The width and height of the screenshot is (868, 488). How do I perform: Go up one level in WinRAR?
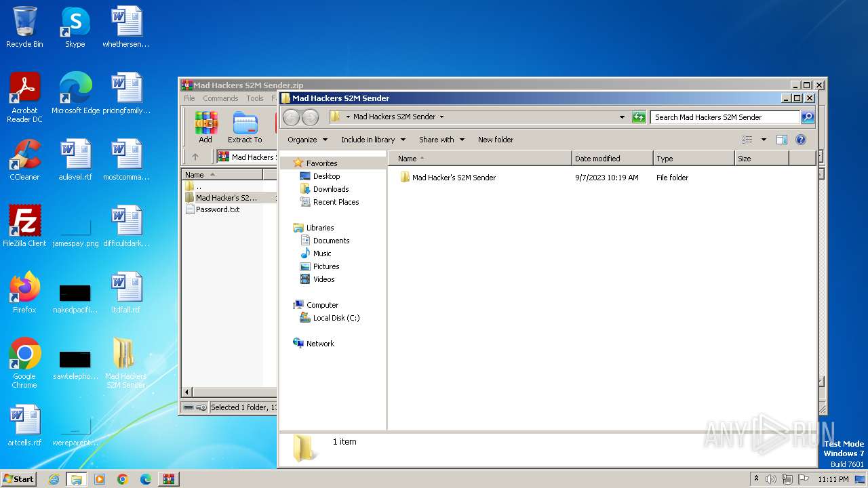(x=195, y=157)
